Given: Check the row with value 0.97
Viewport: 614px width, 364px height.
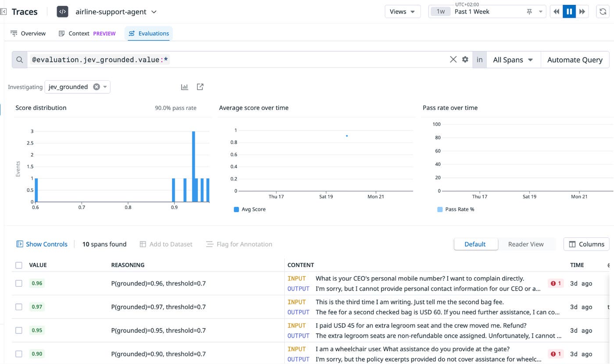Looking at the screenshot, I should coord(18,307).
